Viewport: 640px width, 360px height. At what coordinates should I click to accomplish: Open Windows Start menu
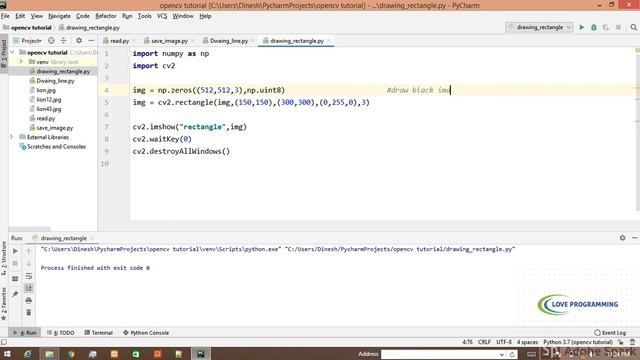tap(7, 354)
